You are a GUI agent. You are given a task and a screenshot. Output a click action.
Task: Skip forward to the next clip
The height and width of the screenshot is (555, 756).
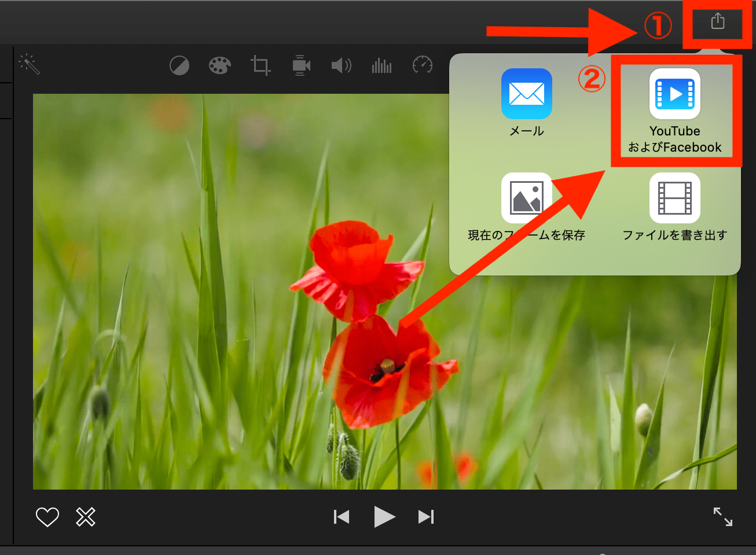pyautogui.click(x=427, y=517)
